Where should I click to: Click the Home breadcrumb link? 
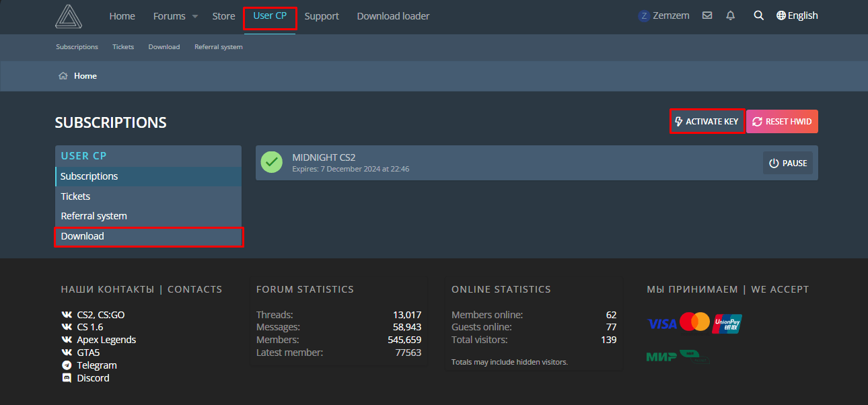(x=85, y=76)
